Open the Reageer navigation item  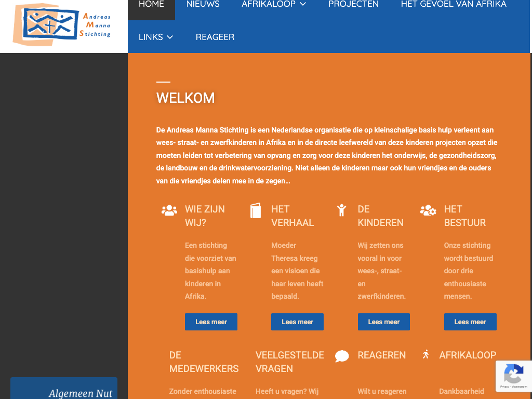(215, 37)
